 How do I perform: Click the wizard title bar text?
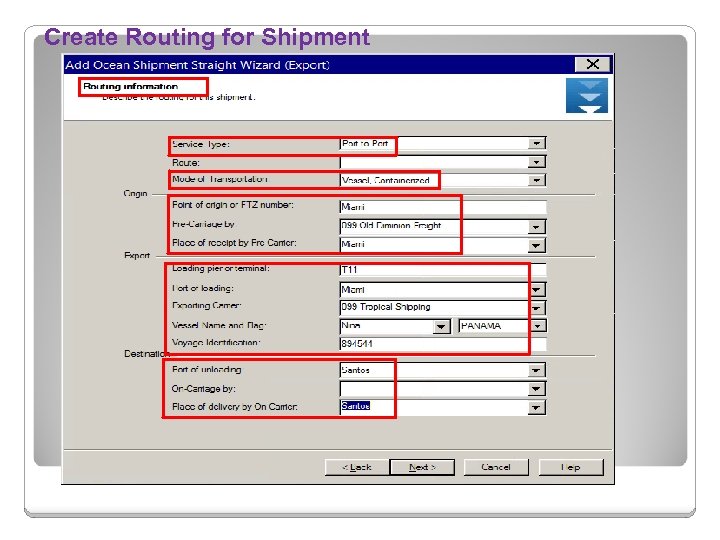pos(197,65)
